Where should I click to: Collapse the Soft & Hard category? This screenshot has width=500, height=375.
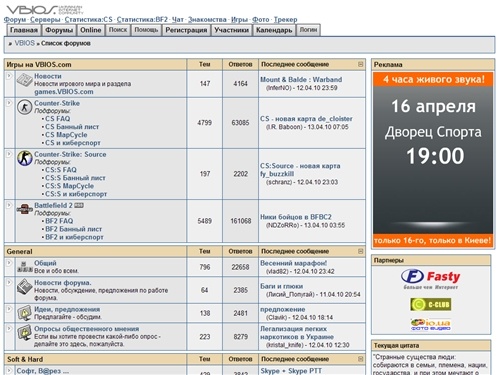point(360,359)
